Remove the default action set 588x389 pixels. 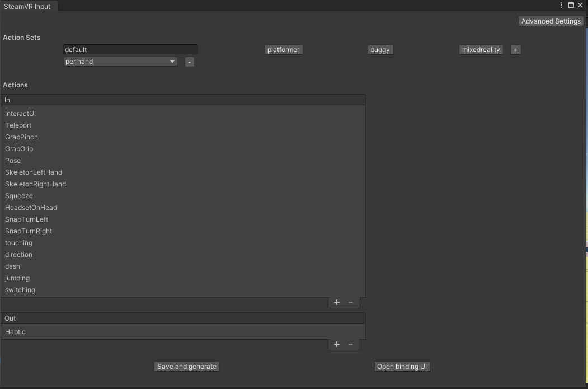(x=189, y=62)
